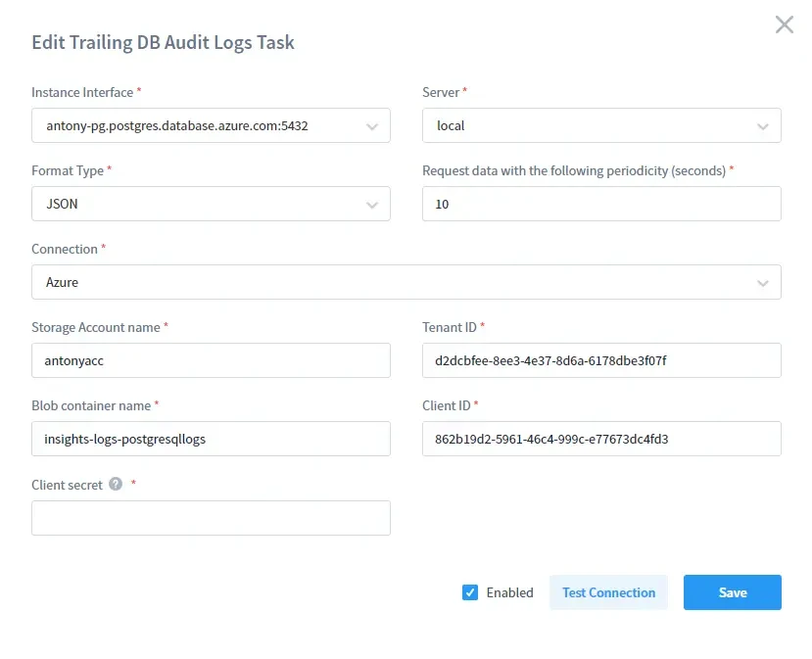Click the Client ID input field
Image resolution: width=812 pixels, height=659 pixels.
(600, 439)
